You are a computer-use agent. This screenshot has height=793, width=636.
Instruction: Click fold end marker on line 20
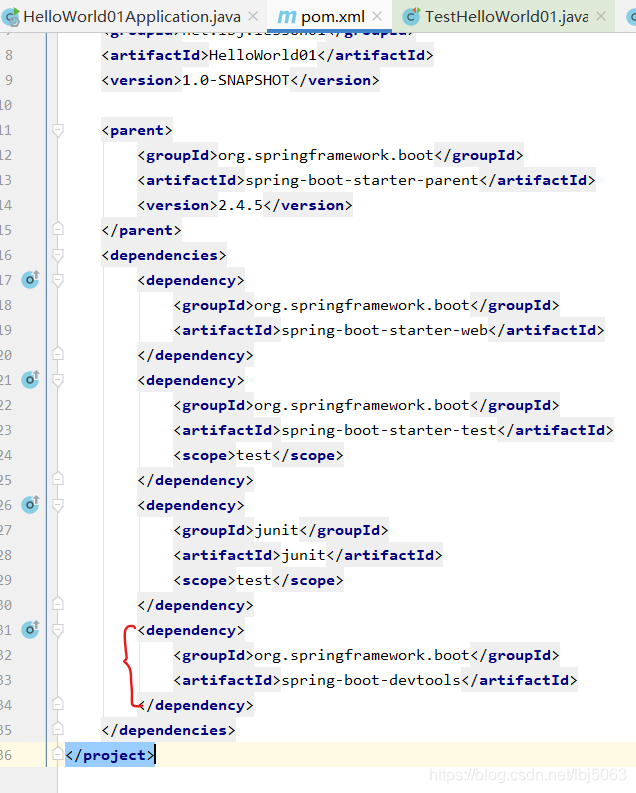click(58, 354)
